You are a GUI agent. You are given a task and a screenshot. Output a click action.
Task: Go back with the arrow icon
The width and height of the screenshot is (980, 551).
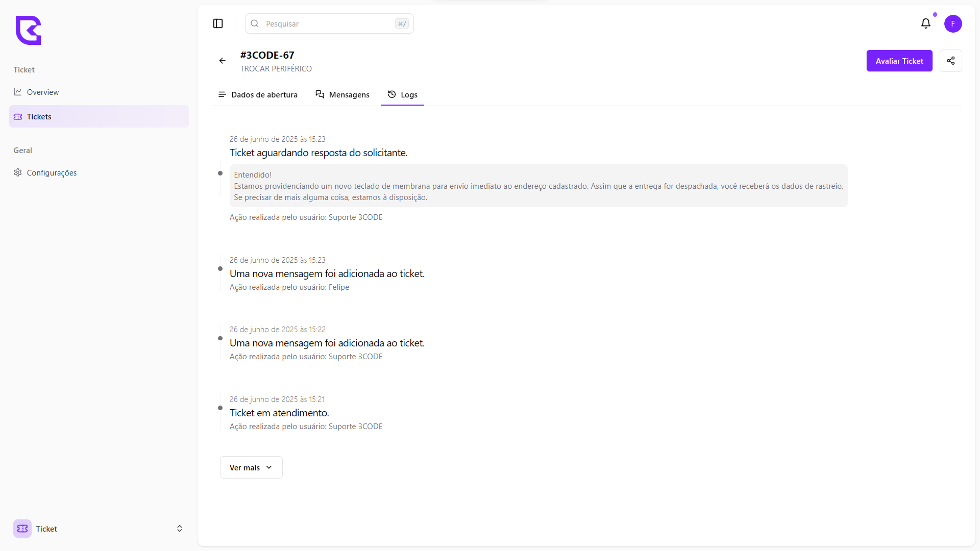(223, 61)
